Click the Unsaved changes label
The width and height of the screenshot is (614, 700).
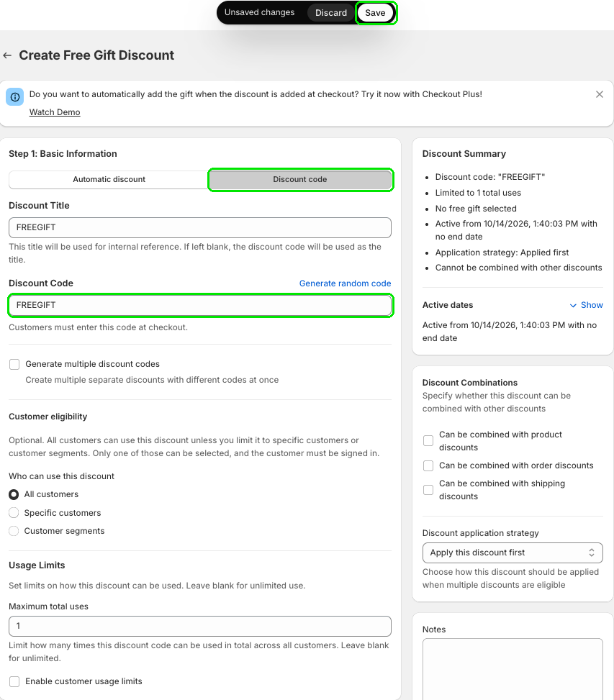coord(259,12)
